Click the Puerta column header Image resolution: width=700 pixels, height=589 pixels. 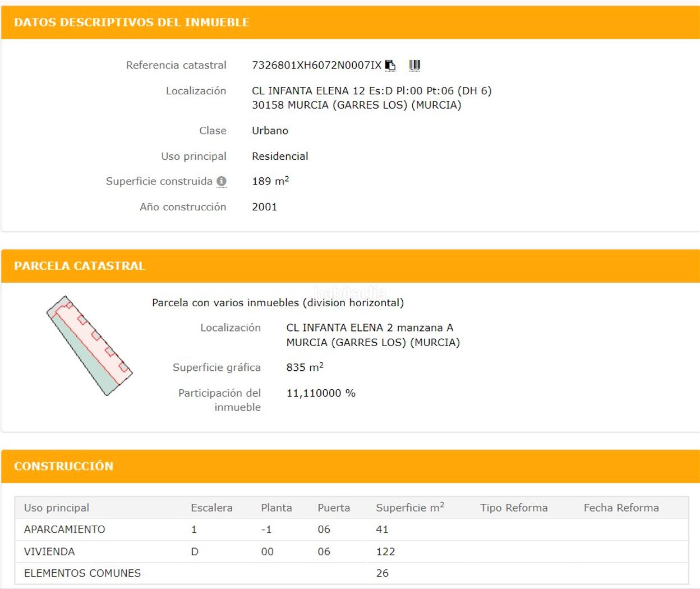click(334, 508)
